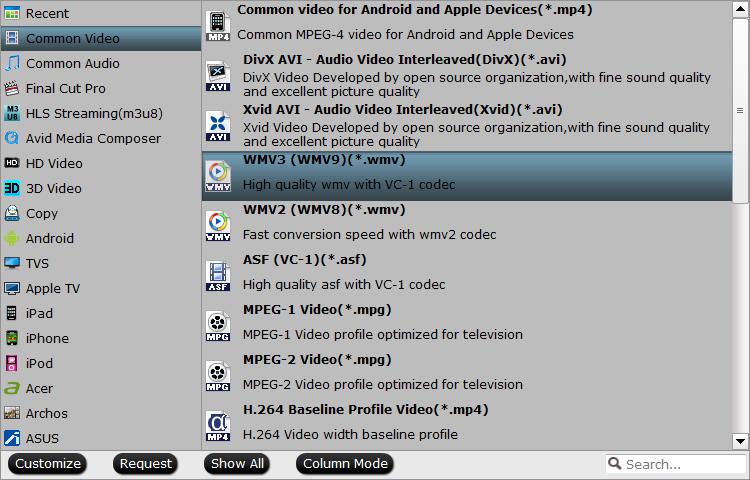Viewport: 750px width, 480px height.
Task: Click the Copy disc icon
Action: (12, 213)
